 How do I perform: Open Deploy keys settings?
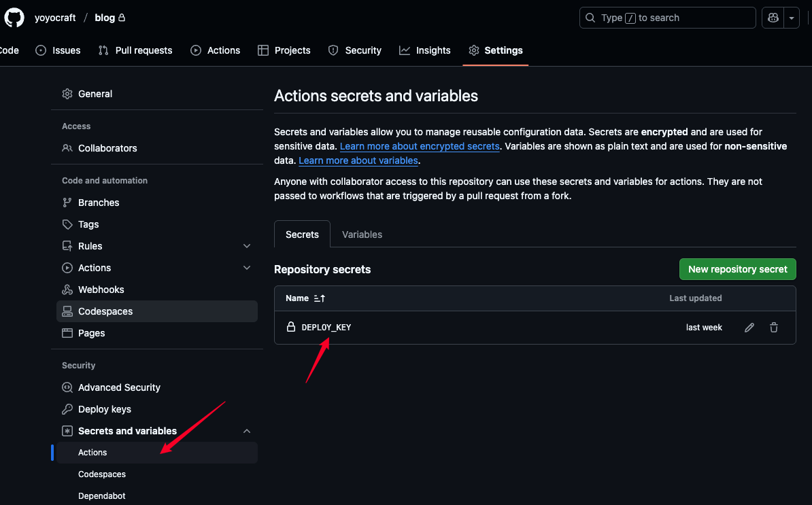(x=157, y=408)
